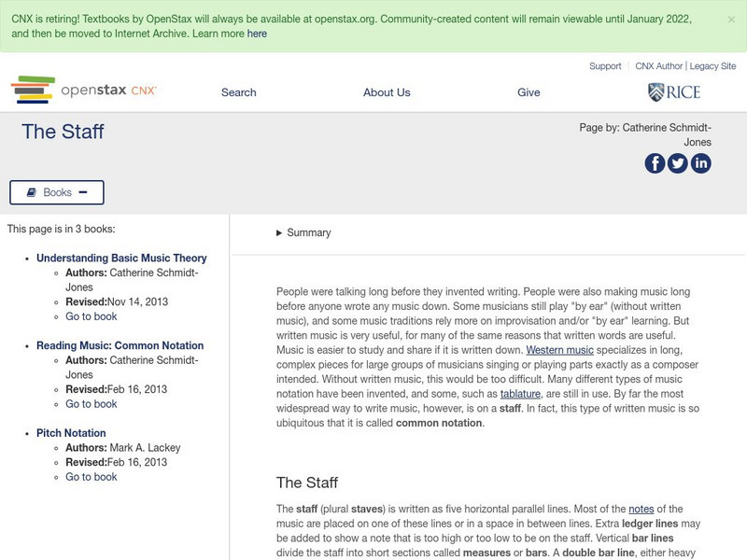Go to book under Pitch Notation

[92, 477]
